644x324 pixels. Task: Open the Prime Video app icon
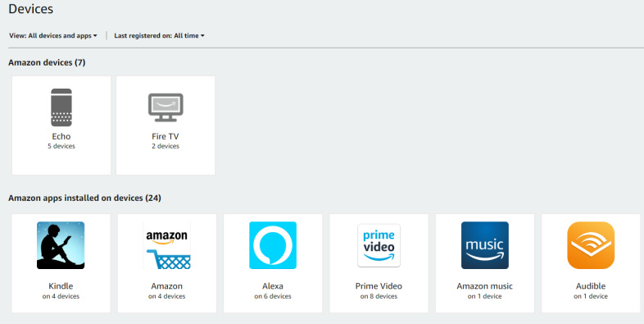379,245
